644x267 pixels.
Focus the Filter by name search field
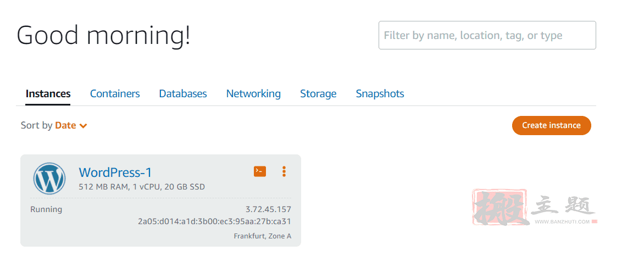pyautogui.click(x=487, y=35)
